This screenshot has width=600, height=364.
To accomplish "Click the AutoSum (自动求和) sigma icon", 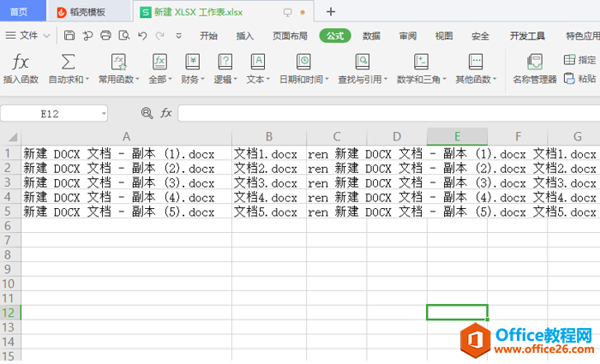I will click(x=68, y=61).
